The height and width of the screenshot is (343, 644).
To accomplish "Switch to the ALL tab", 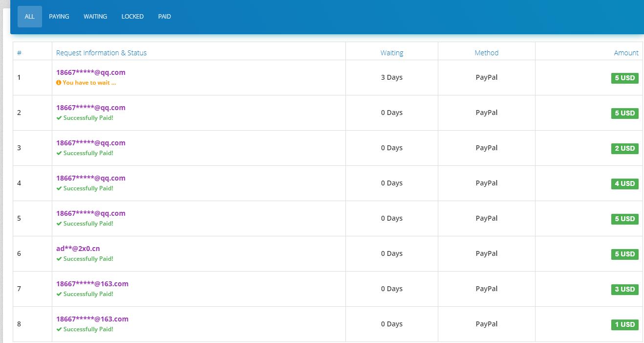I will (30, 17).
